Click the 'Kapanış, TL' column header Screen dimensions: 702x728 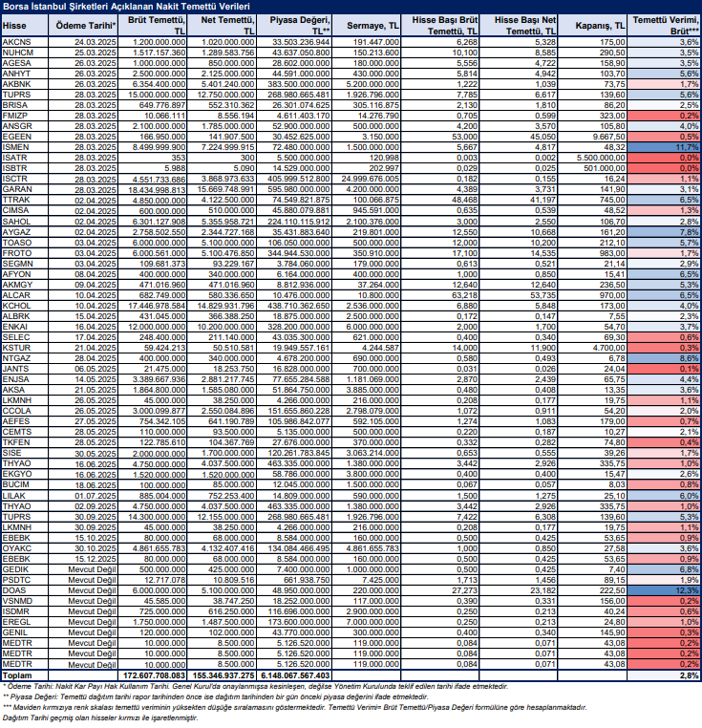[x=592, y=25]
